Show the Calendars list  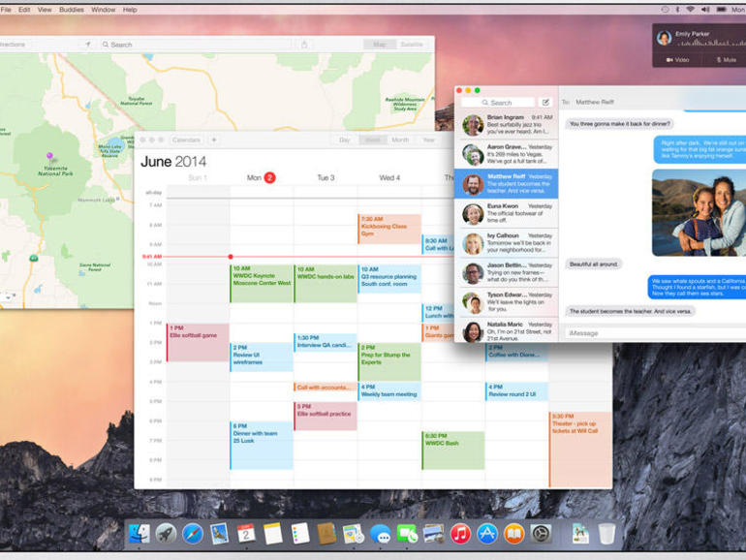click(186, 140)
